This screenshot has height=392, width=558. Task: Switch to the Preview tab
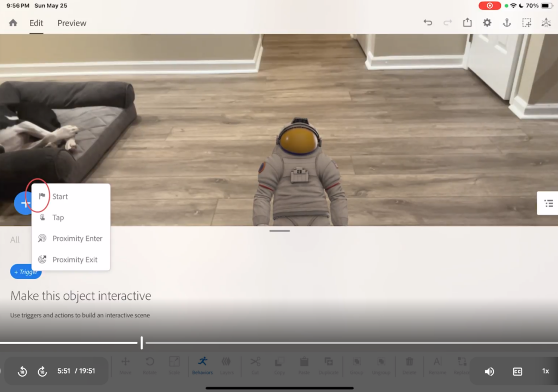coord(72,23)
